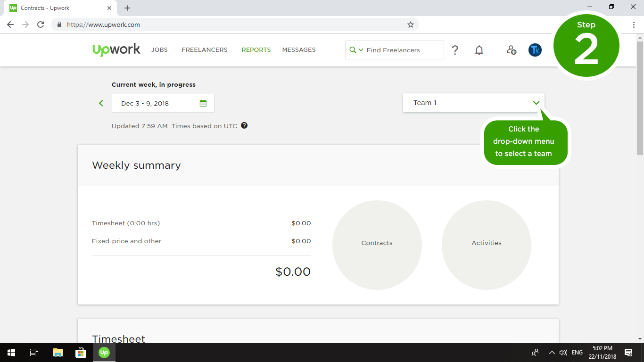Click the Contracts chart circle
The height and width of the screenshot is (362, 644).
click(x=377, y=245)
